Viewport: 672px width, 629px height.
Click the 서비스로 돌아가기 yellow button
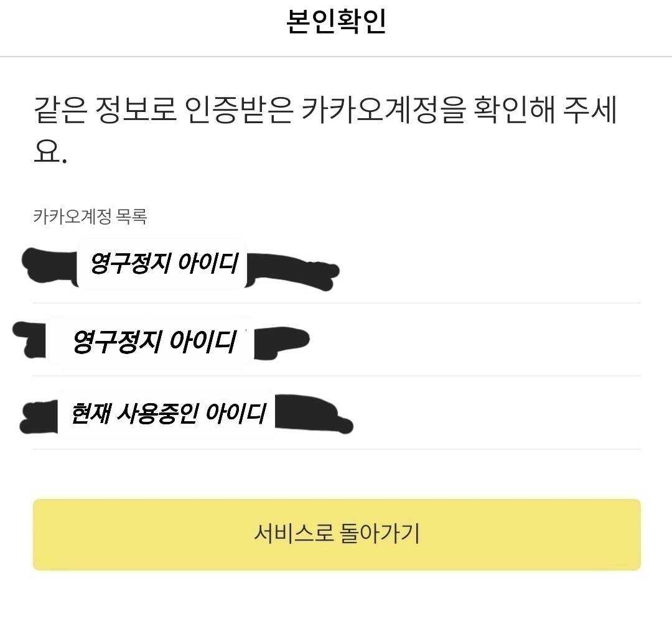336,534
